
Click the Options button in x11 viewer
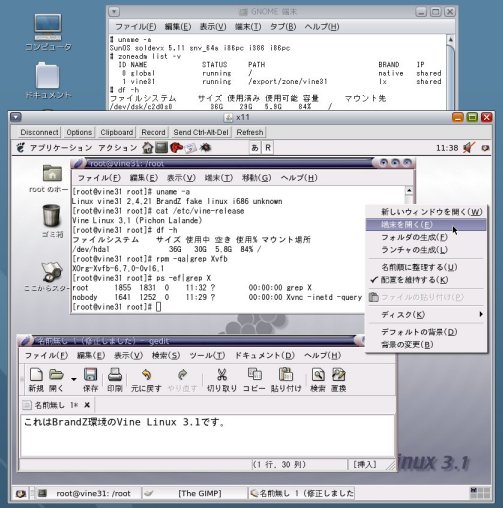79,132
